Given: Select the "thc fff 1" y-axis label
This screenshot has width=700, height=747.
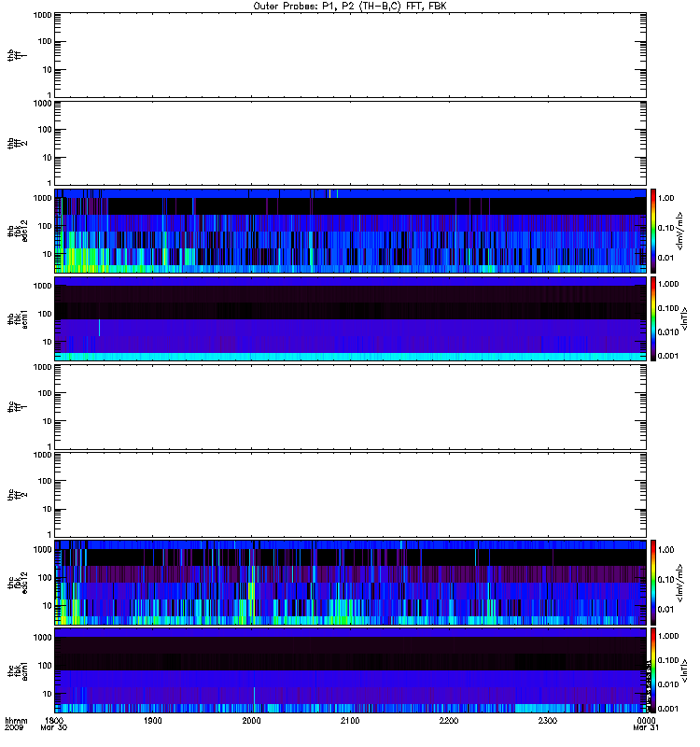Looking at the screenshot, I should [x=17, y=407].
